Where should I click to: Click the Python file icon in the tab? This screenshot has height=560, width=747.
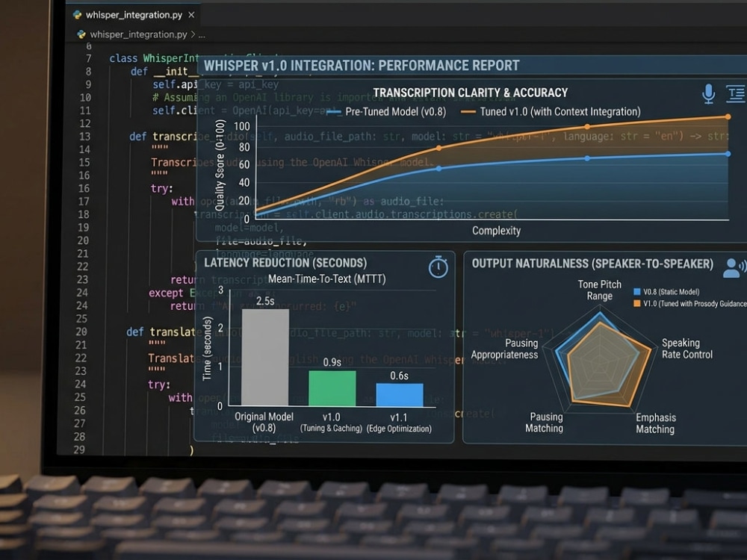tap(77, 15)
